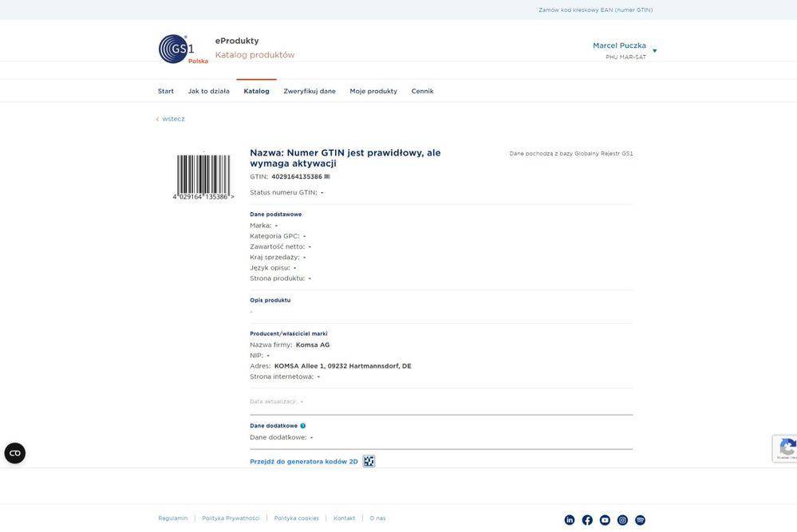Click the help icon beside Dane dodatkowe
The width and height of the screenshot is (797, 532).
pos(303,426)
